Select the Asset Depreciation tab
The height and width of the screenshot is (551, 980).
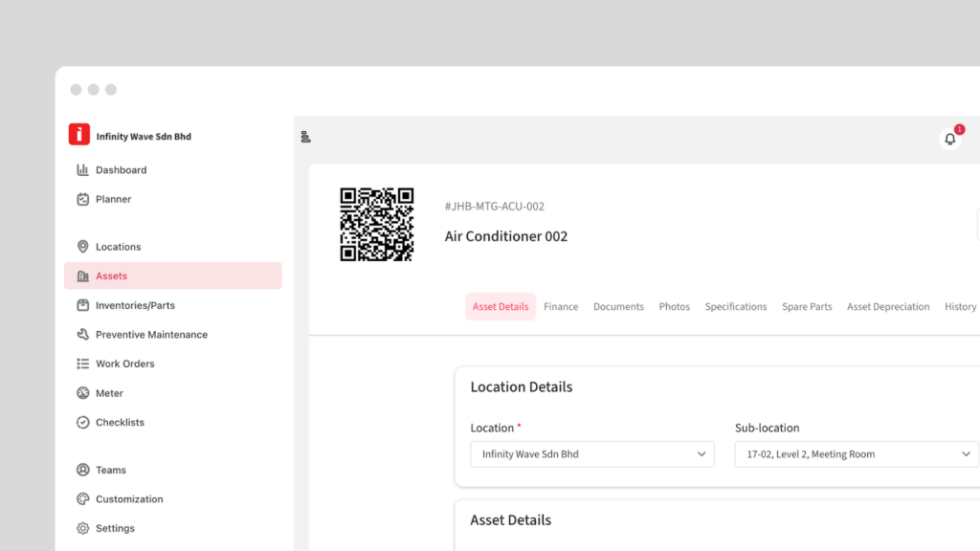[x=888, y=307]
